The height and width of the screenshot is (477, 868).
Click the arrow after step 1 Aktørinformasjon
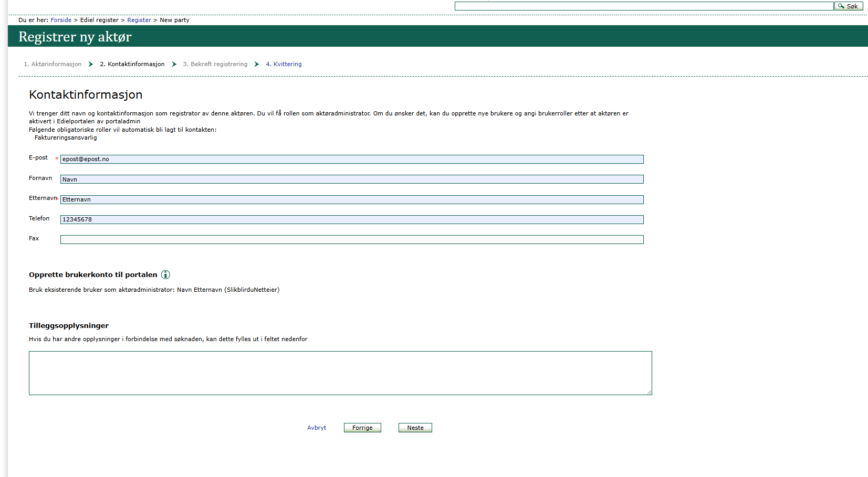point(91,64)
